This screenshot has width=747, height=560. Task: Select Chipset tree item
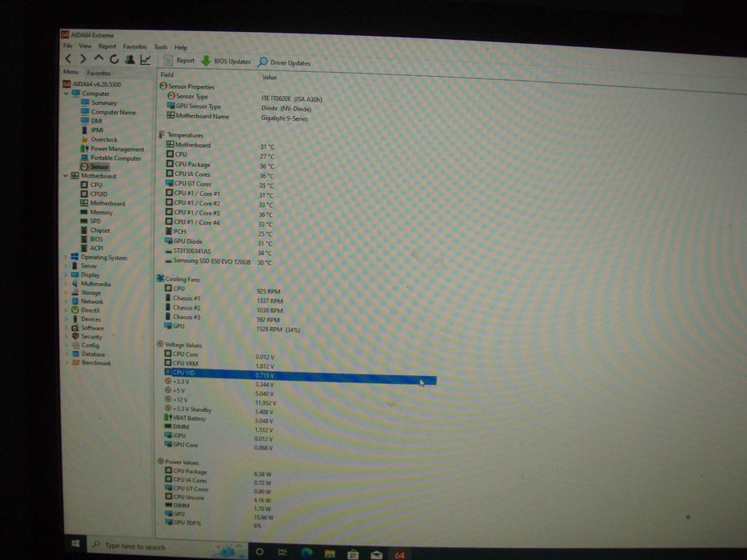pyautogui.click(x=94, y=230)
